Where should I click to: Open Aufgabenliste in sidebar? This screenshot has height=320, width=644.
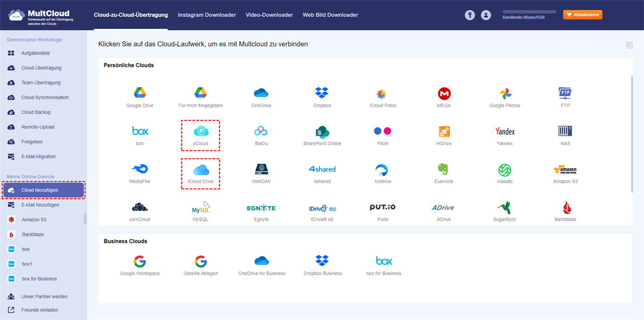35,53
